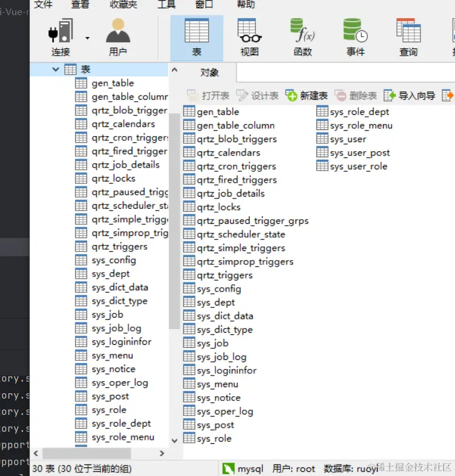Click horizontal scrollbar left arrow
455x476 pixels.
[36, 453]
